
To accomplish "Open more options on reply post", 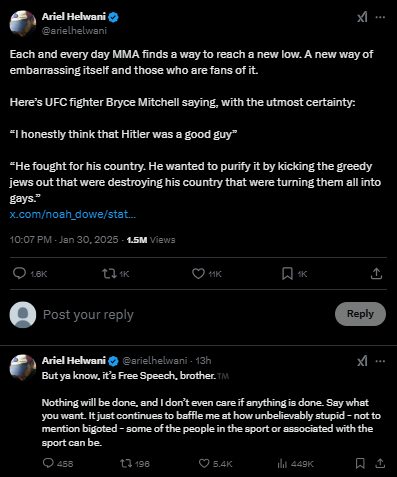I will pos(380,361).
